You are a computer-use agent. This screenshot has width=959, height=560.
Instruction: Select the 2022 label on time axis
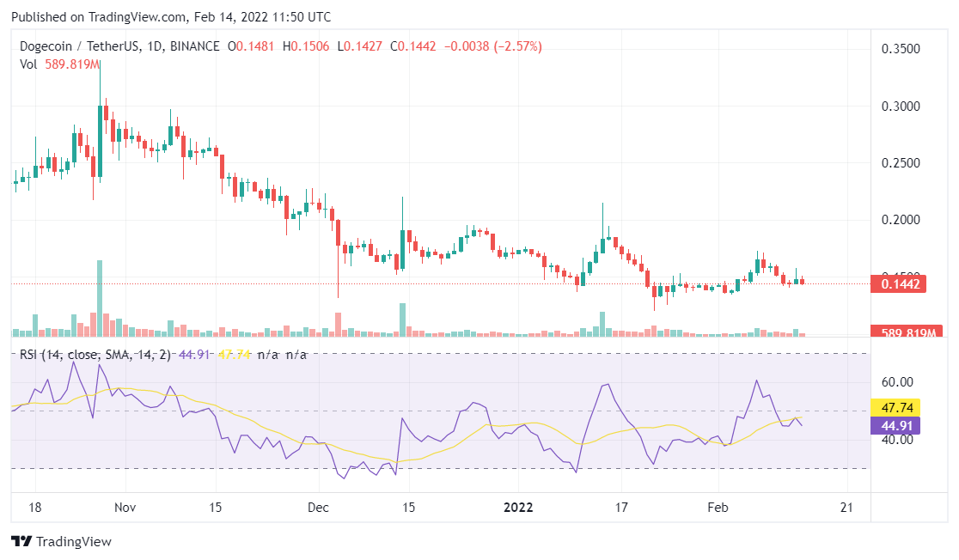(x=518, y=507)
